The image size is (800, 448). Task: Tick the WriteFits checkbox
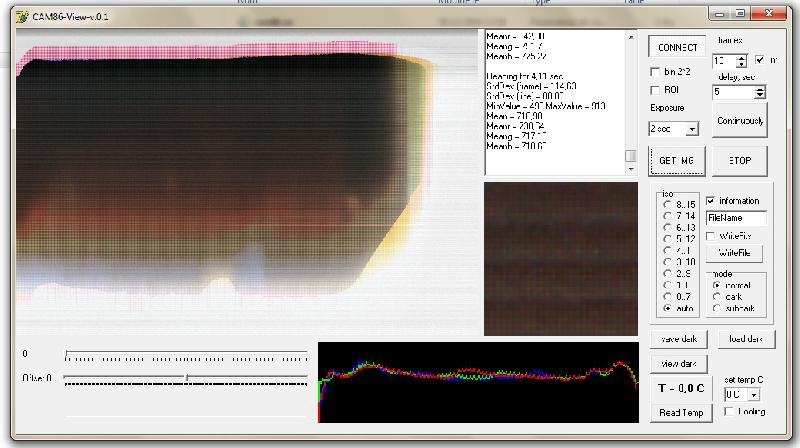point(711,236)
